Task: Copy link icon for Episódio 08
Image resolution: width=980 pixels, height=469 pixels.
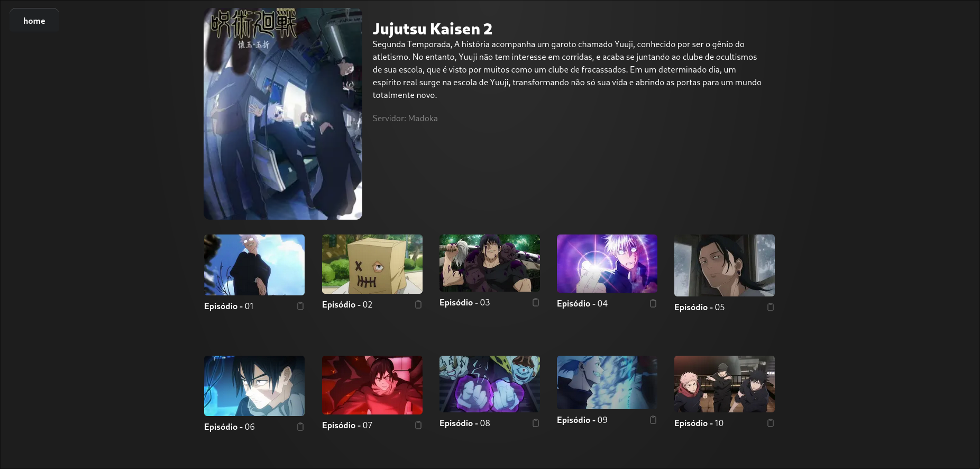Action: [x=536, y=423]
